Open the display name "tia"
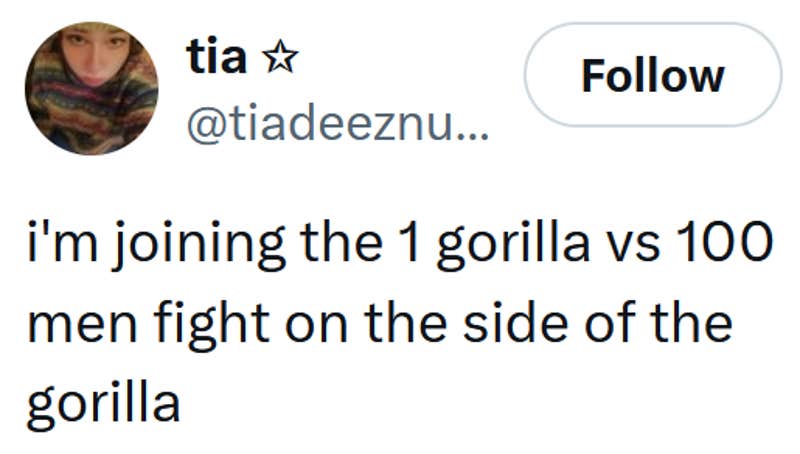This screenshot has height=454, width=800. click(215, 57)
